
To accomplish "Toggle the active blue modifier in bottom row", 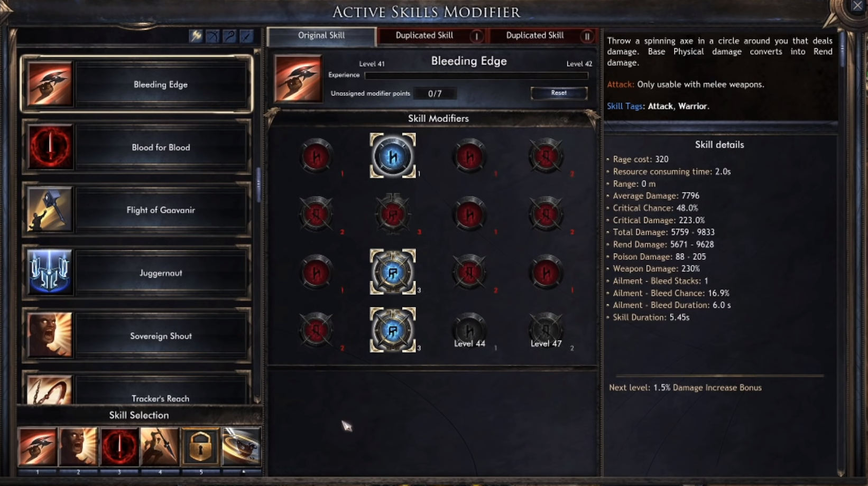I will tap(392, 330).
